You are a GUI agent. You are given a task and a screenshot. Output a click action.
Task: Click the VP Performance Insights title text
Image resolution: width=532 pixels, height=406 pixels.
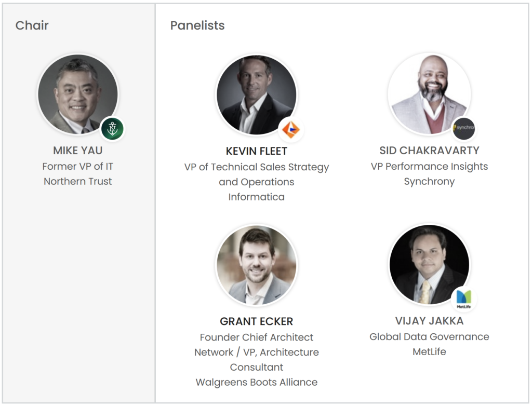point(429,166)
